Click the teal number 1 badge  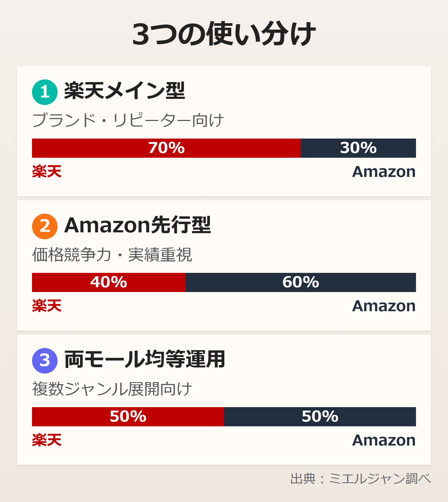[x=45, y=92]
